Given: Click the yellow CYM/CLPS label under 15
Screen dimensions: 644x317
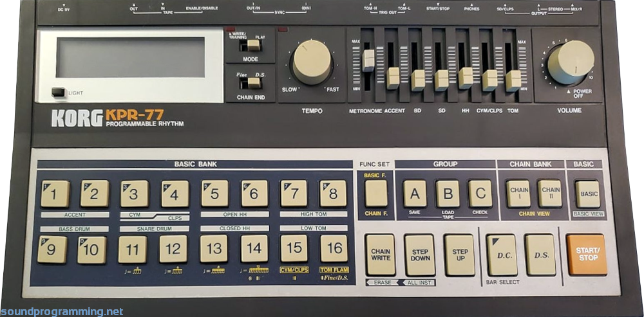Looking at the screenshot, I should pyautogui.click(x=294, y=270).
